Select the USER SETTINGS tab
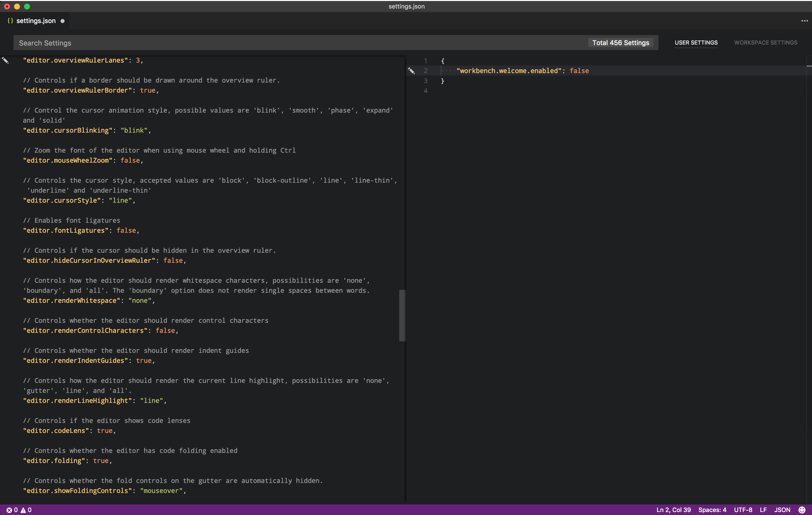Screen dimensions: 812x515 coord(696,43)
